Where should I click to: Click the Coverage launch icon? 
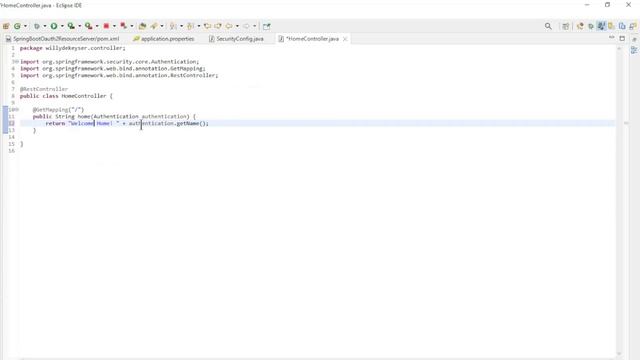pos(71,26)
